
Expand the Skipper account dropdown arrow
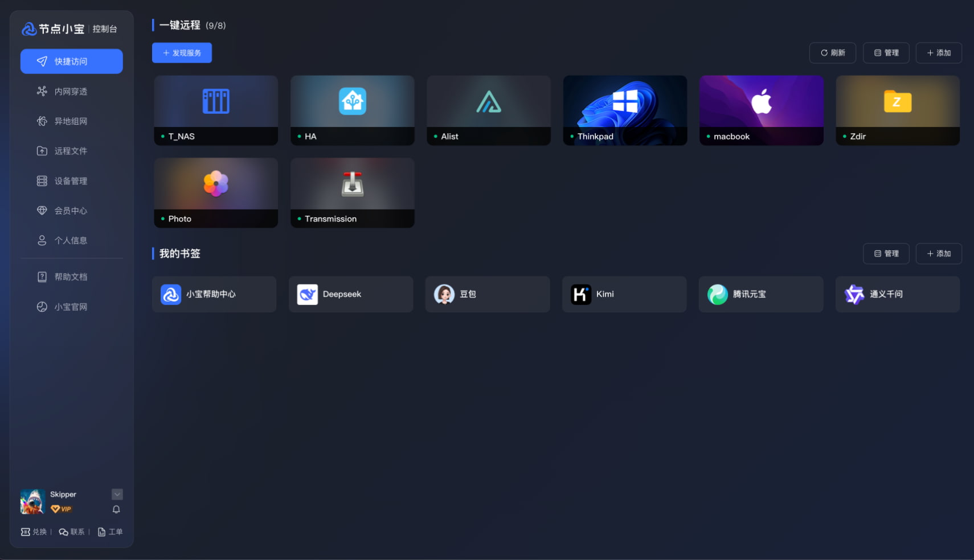tap(117, 494)
